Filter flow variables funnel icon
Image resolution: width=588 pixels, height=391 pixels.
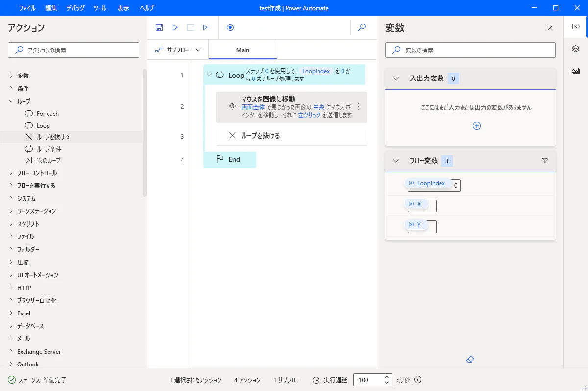[545, 161]
